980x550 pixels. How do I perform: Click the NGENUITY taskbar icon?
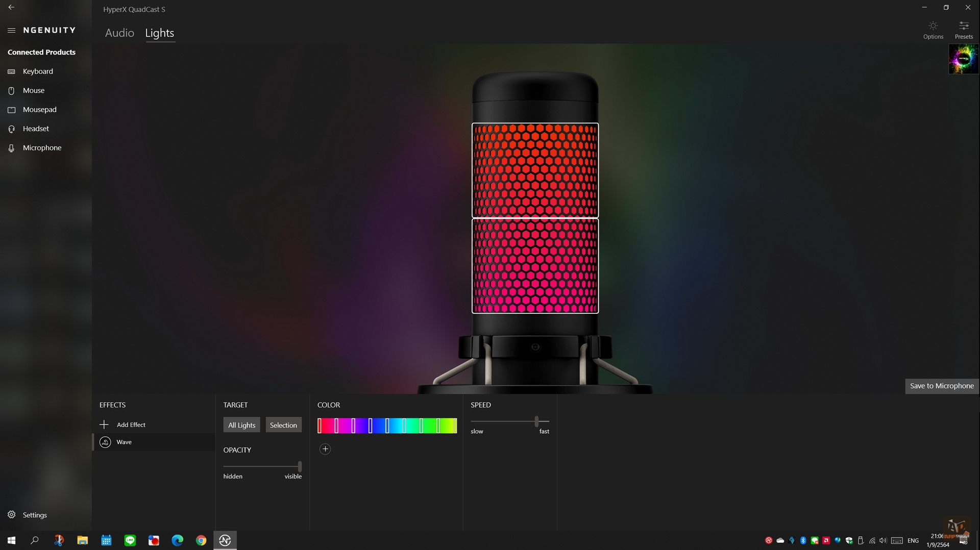click(x=225, y=540)
